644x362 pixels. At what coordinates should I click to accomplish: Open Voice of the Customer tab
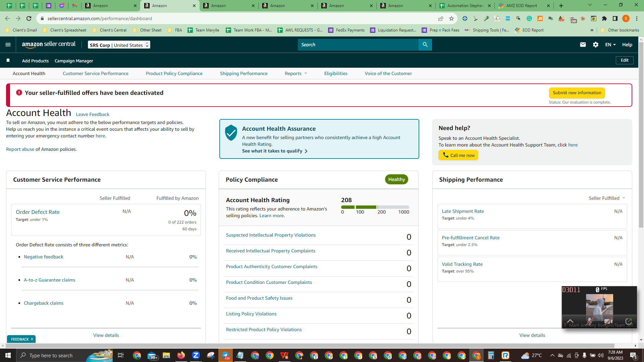(388, 73)
